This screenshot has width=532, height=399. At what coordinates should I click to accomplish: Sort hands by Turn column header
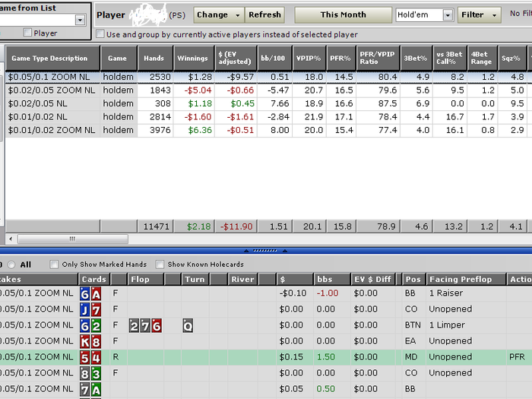click(195, 279)
